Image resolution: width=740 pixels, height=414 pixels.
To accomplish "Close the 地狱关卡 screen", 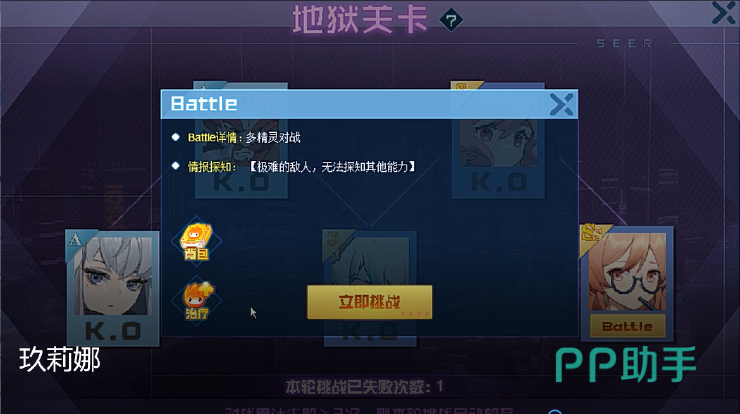I will tap(723, 12).
